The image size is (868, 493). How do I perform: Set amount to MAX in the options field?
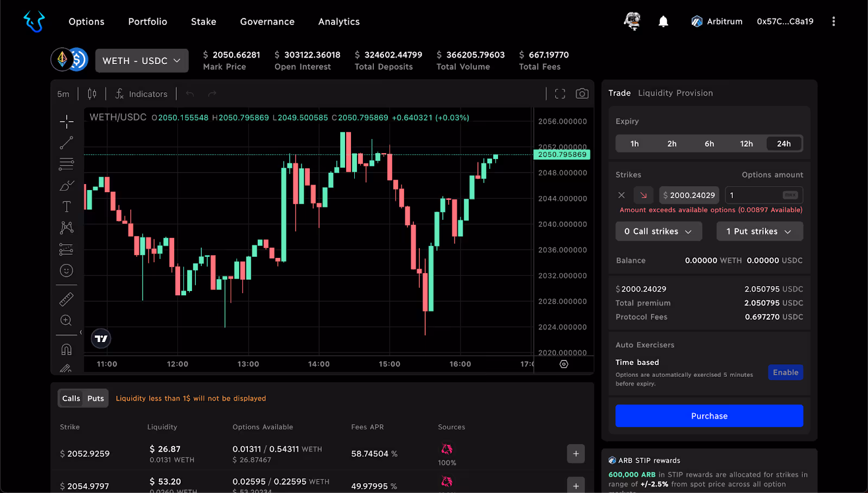[791, 195]
